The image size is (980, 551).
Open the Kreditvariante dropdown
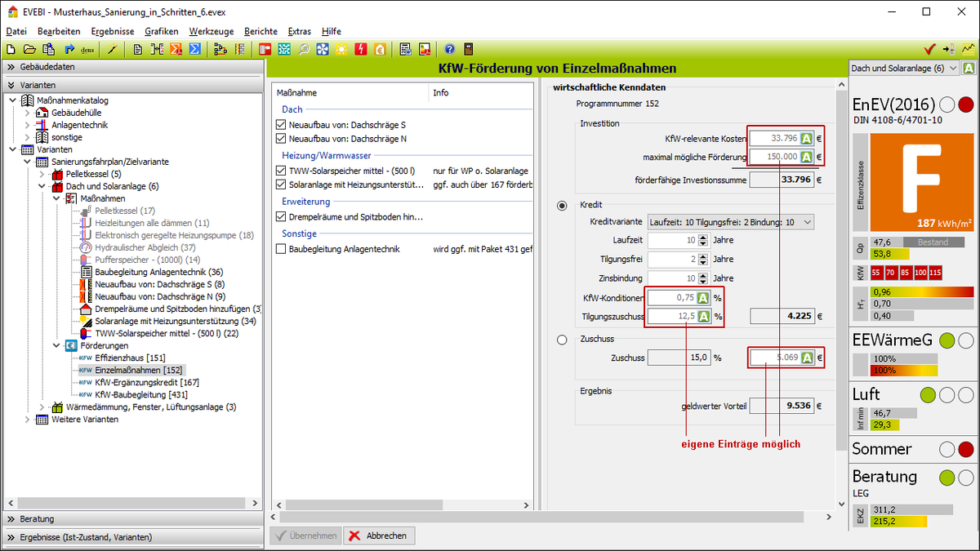point(731,222)
